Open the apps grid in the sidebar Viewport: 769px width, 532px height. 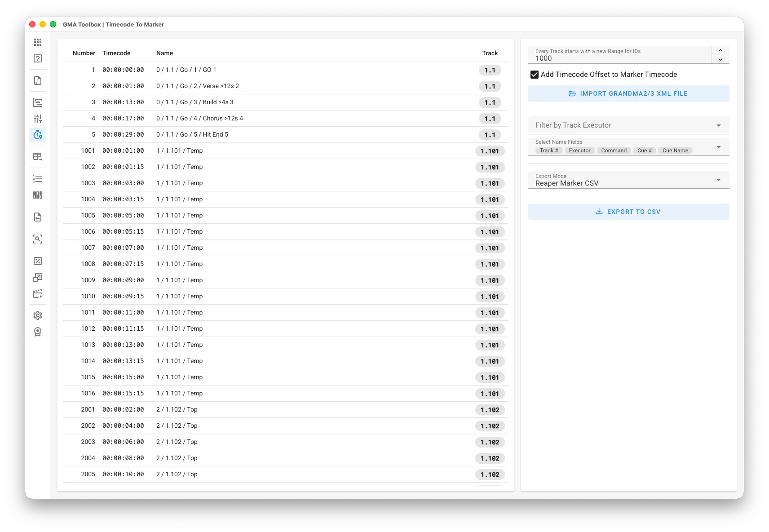pos(38,42)
